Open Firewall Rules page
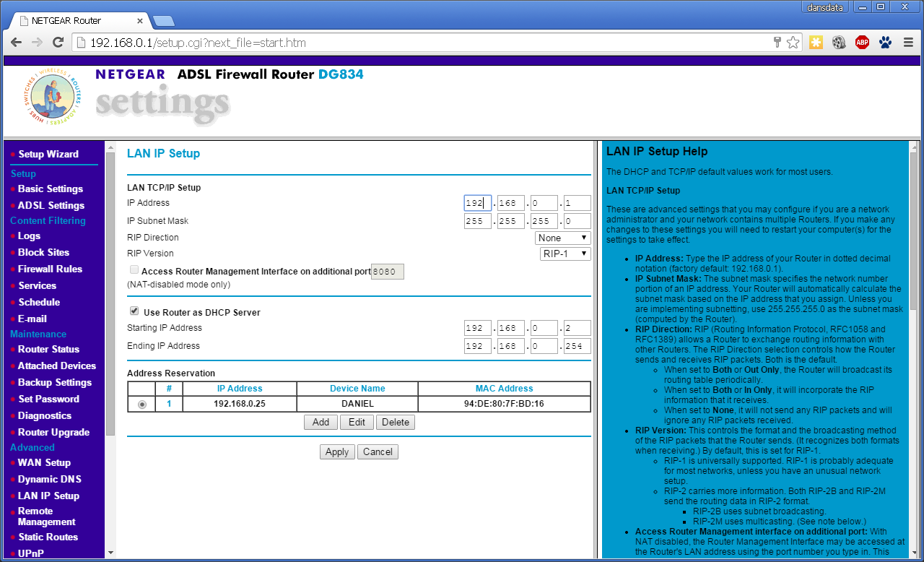 pyautogui.click(x=50, y=269)
